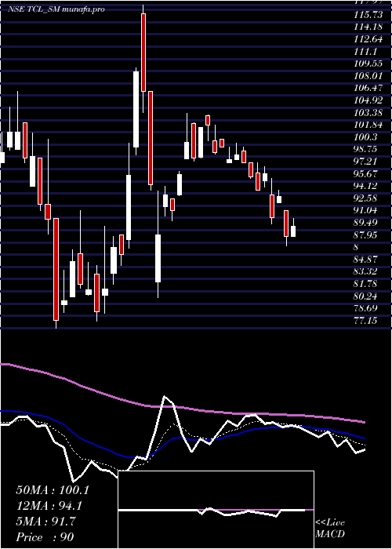The height and width of the screenshot is (549, 392).
Task: Click the NSE TCL_SM chart title
Action: pyautogui.click(x=56, y=9)
